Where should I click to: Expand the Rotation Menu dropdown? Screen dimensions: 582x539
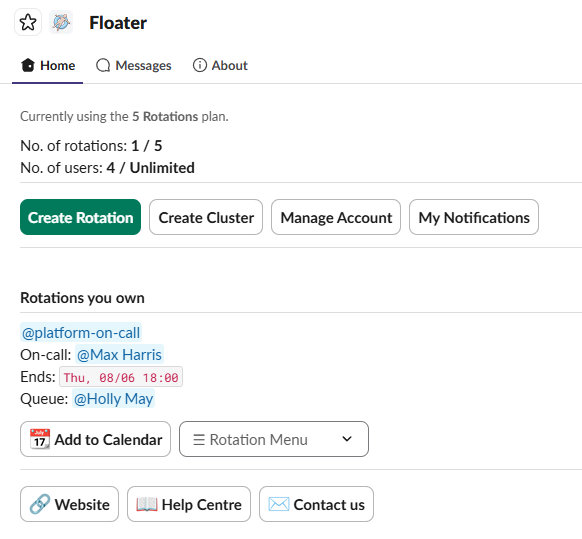[x=274, y=439]
